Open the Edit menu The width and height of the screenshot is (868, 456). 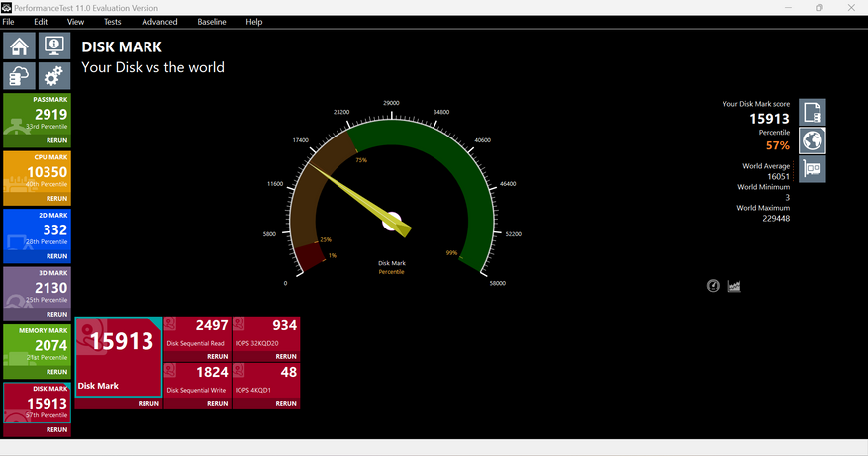(41, 22)
